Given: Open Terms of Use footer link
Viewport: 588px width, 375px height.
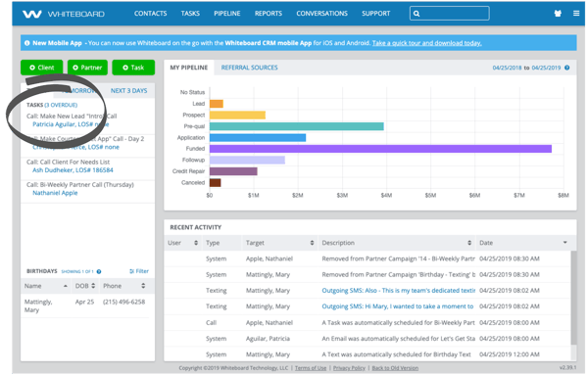Looking at the screenshot, I should click(311, 368).
